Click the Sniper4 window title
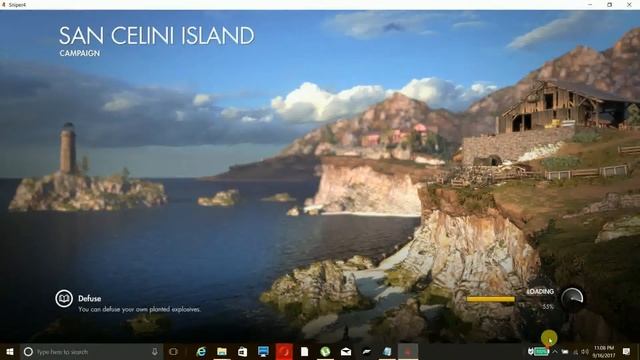The height and width of the screenshot is (360, 640). coord(17,4)
